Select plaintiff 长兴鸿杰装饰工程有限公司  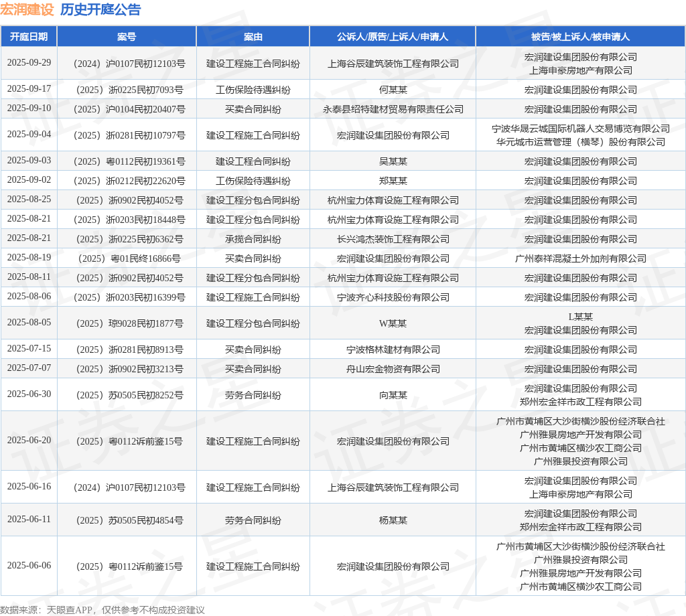click(x=393, y=239)
